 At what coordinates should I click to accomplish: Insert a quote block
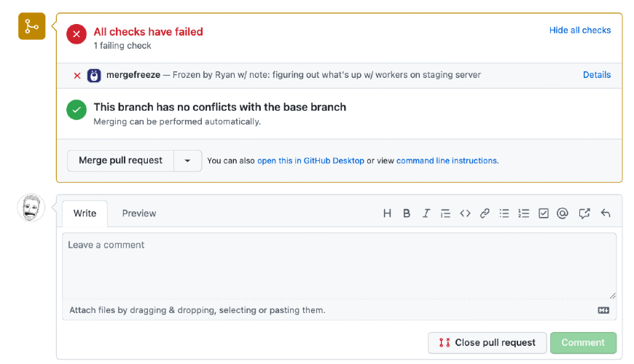pos(445,213)
